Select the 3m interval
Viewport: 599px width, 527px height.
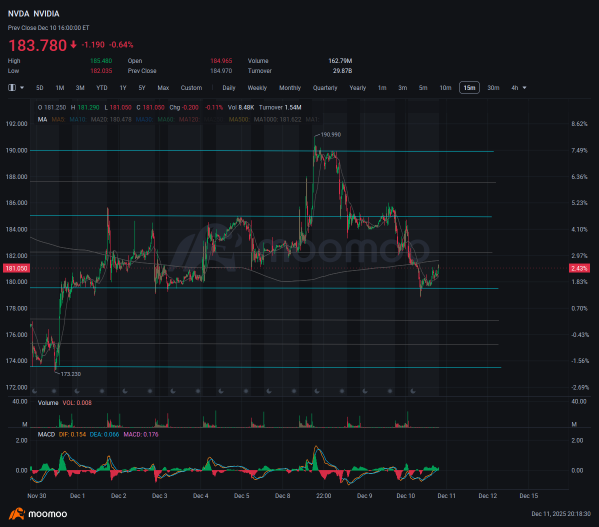coord(403,88)
